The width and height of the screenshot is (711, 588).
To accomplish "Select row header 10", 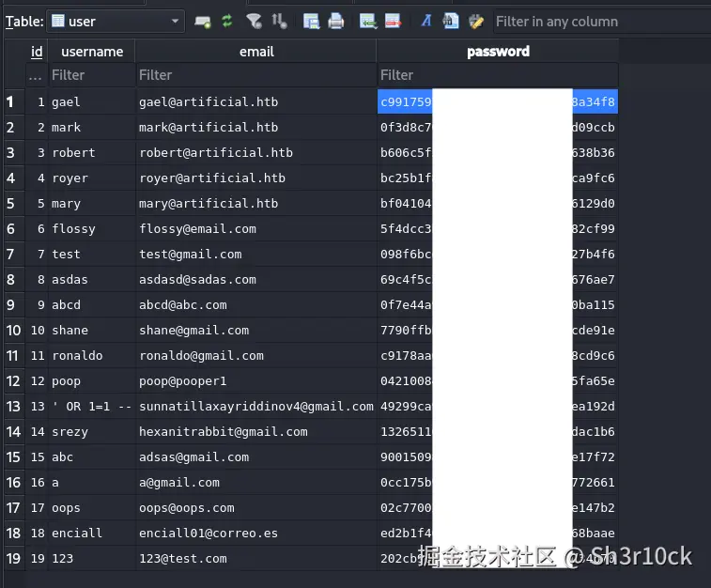I will 14,330.
